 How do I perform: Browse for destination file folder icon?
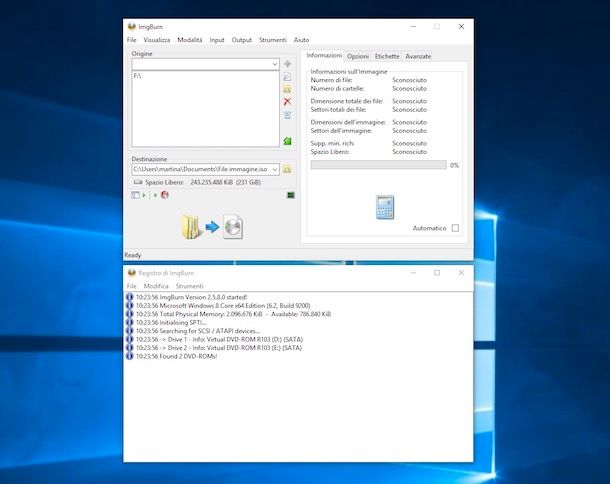click(287, 170)
